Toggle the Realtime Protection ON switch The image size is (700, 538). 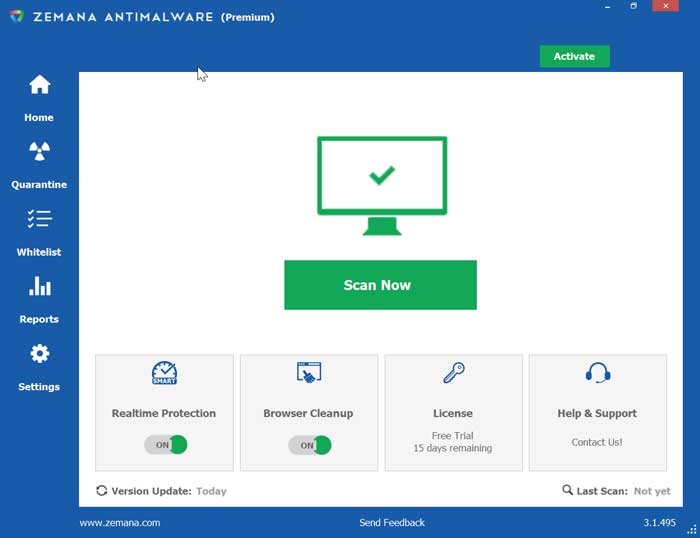tap(166, 445)
